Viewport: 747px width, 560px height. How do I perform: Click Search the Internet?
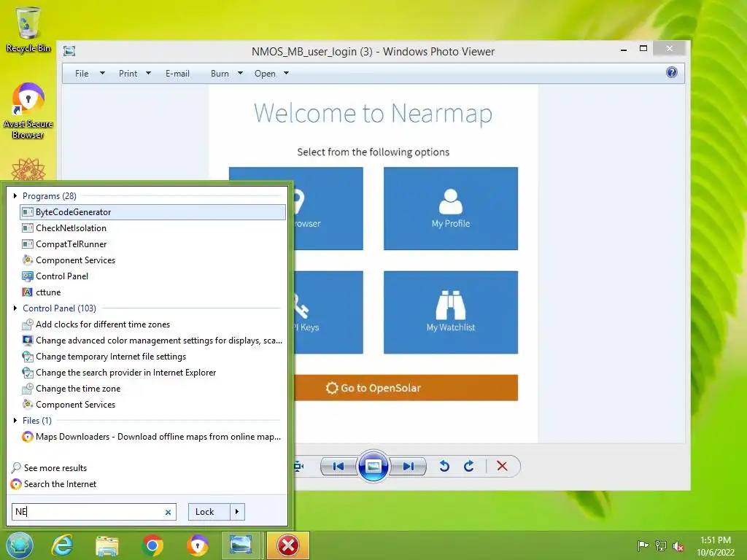click(x=53, y=484)
